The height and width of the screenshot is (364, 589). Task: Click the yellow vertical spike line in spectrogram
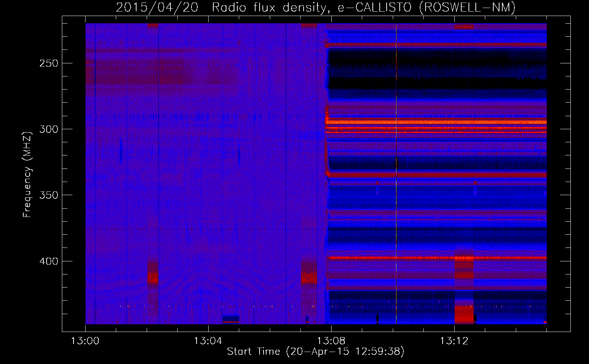tap(396, 174)
